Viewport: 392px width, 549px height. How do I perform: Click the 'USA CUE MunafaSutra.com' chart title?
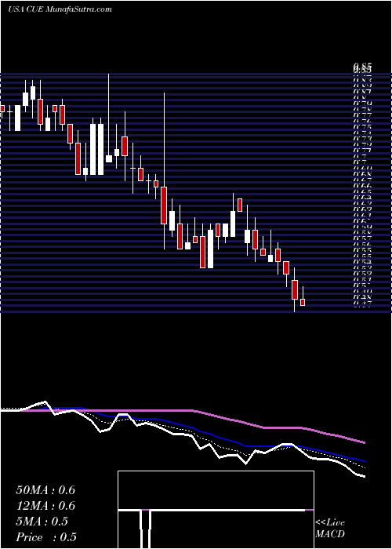tap(60, 9)
